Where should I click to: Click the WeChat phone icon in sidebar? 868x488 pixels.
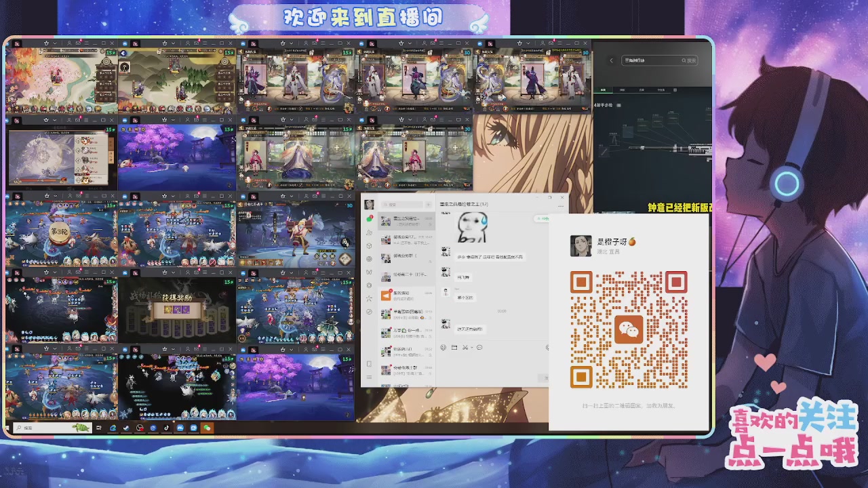pyautogui.click(x=369, y=364)
